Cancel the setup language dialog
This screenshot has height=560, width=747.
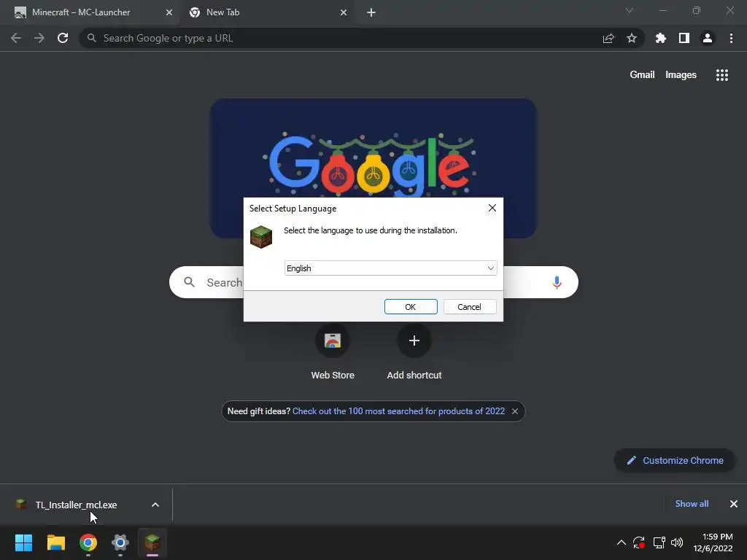tap(470, 307)
